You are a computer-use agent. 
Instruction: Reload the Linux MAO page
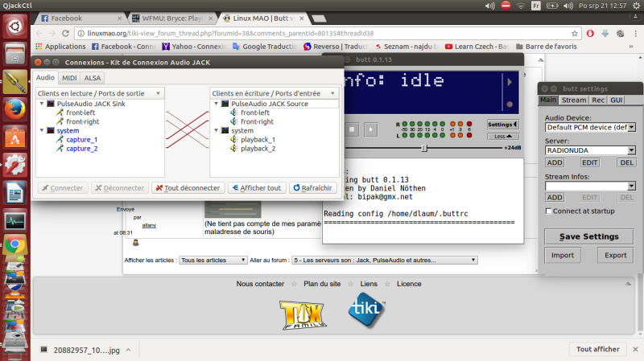[65, 33]
